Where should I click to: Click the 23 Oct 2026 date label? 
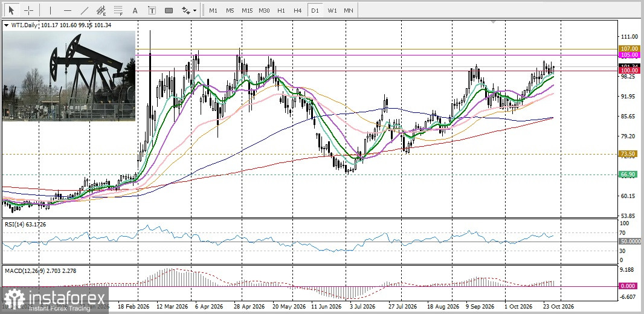coord(558,307)
